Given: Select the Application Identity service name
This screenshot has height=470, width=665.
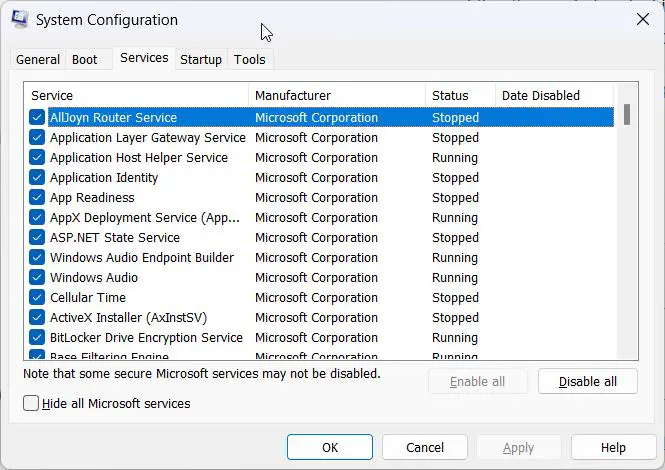Looking at the screenshot, I should (x=104, y=177).
